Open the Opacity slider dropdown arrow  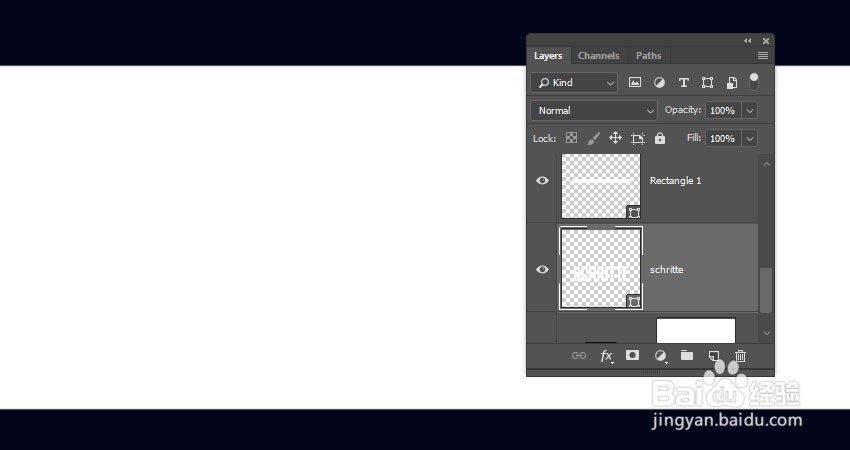(750, 111)
